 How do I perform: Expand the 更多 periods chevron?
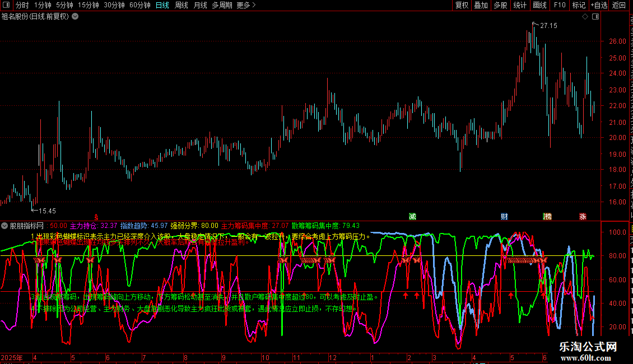(x=254, y=5)
